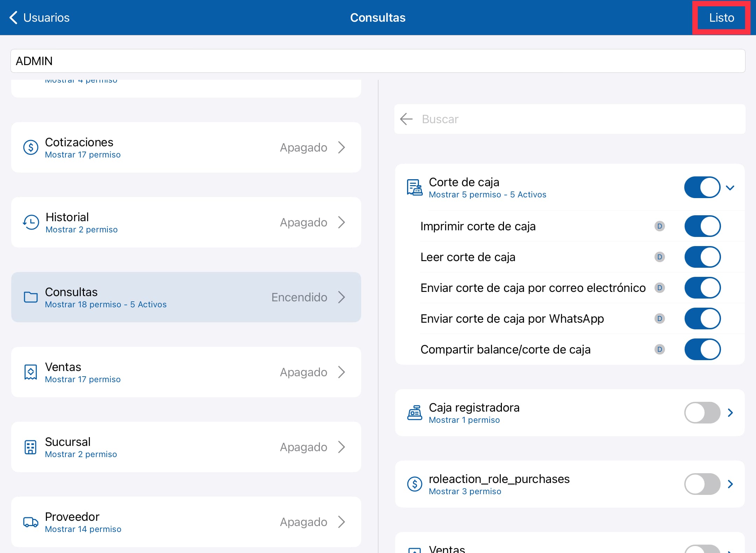Tap the Ventas receipt icon in left list
Image resolution: width=756 pixels, height=553 pixels.
30,372
